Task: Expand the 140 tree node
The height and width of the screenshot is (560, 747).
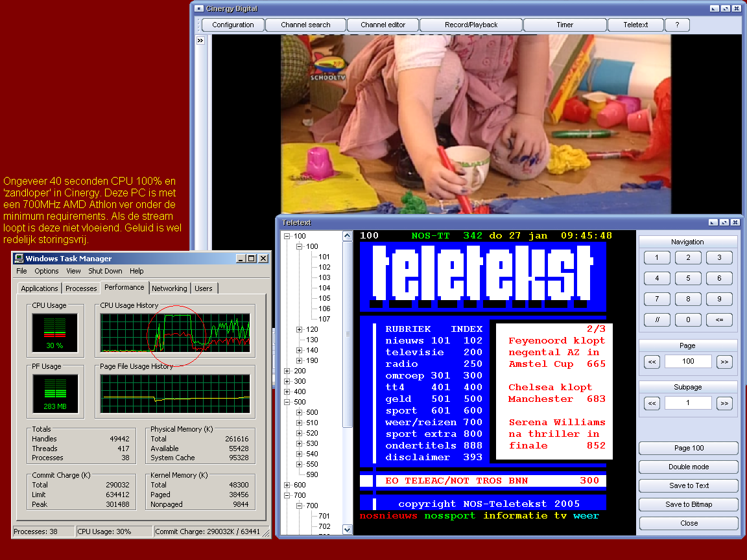Action: (299, 351)
